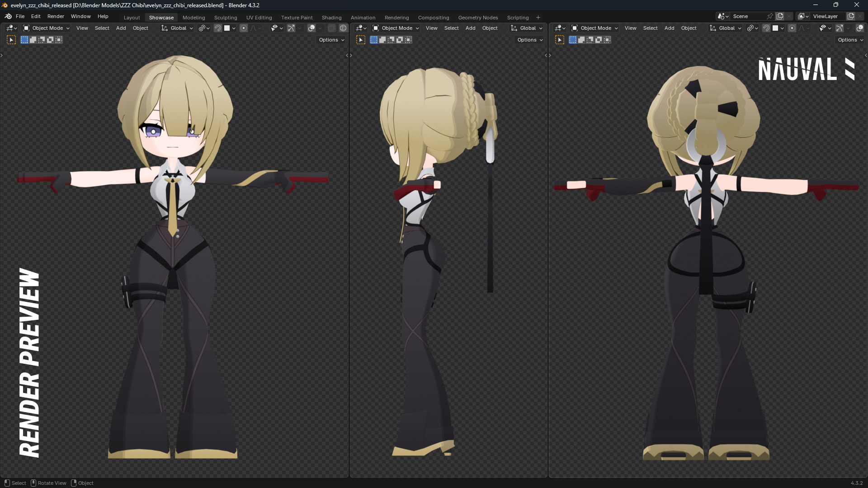Browse scenes using the scene icon dropdown
868x488 pixels.
723,16
